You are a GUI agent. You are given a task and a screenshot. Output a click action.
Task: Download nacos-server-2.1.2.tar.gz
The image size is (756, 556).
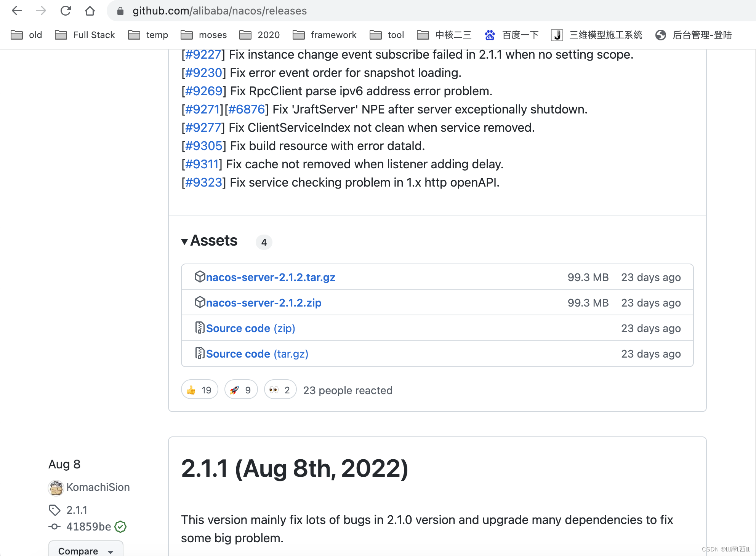[x=271, y=277]
